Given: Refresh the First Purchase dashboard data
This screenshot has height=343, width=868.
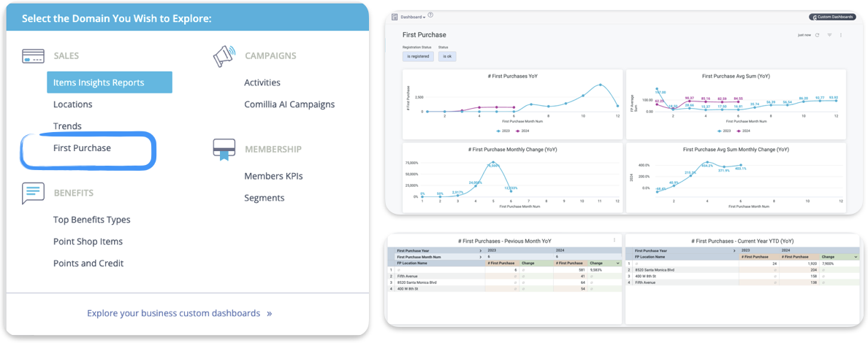Looking at the screenshot, I should click(817, 35).
